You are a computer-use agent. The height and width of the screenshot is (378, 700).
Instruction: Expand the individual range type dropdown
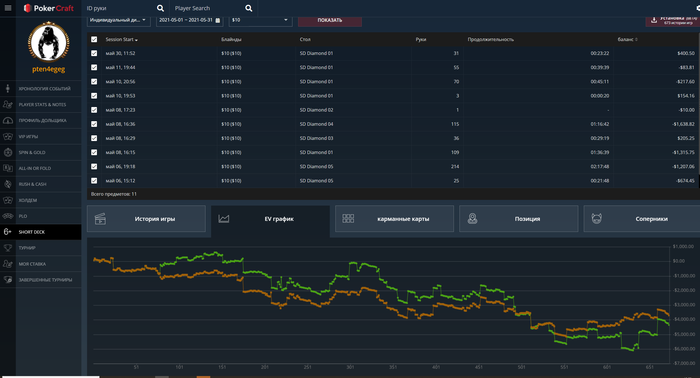coord(118,20)
